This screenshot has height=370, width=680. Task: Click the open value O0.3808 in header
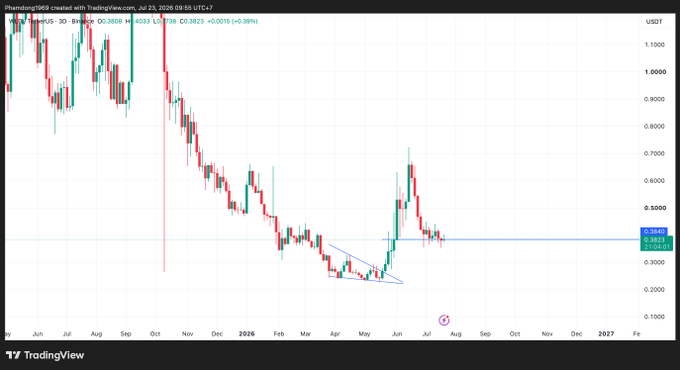pyautogui.click(x=110, y=21)
